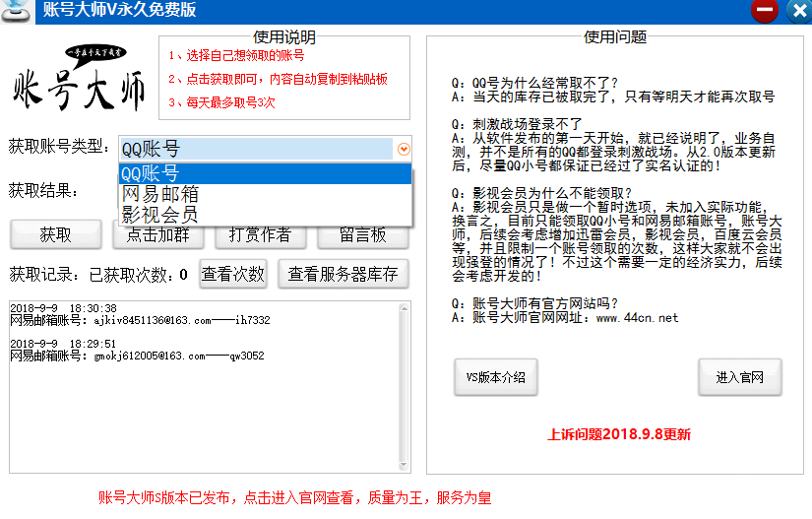This screenshot has width=812, height=519.
Task: Click the log entry ajkiv8451136@163.com
Action: point(141,321)
